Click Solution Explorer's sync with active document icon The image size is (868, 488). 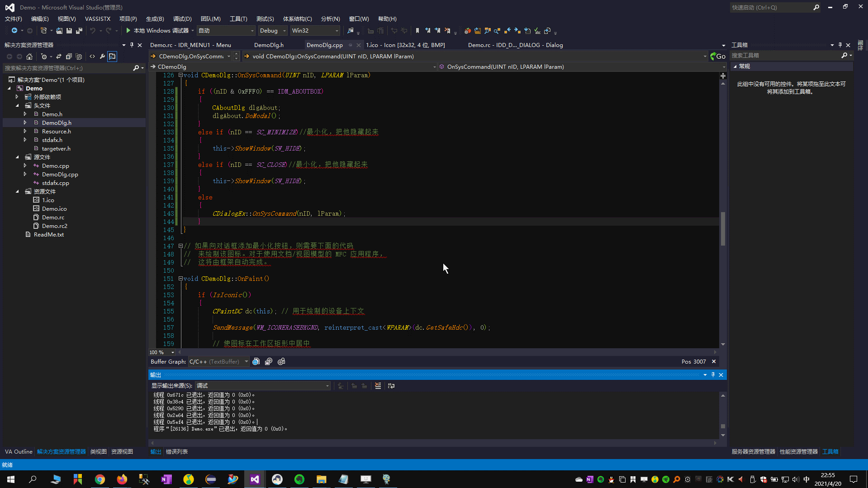pos(59,57)
